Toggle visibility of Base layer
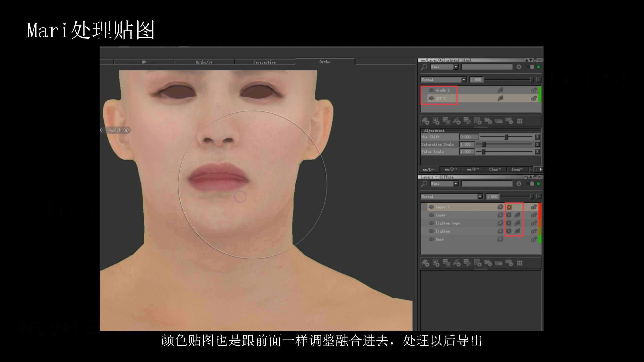This screenshot has width=644, height=362. pyautogui.click(x=431, y=239)
